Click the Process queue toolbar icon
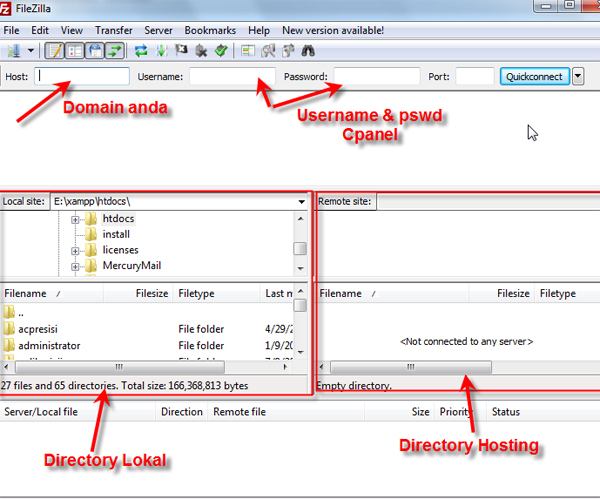 click(x=161, y=50)
